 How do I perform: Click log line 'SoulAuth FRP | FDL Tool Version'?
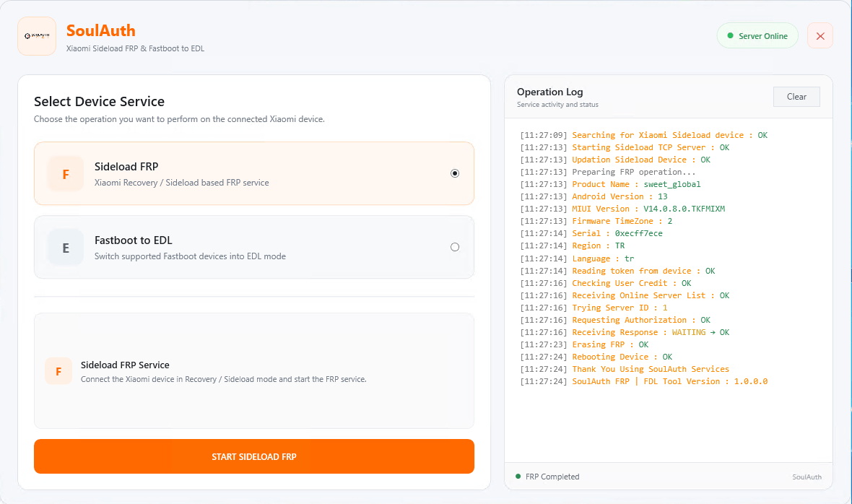tap(644, 381)
